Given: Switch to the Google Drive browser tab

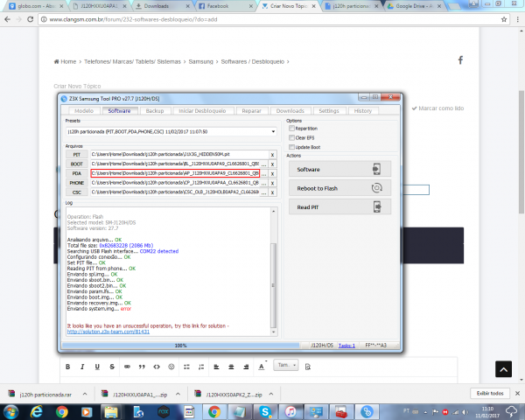Looking at the screenshot, I should (x=415, y=6).
